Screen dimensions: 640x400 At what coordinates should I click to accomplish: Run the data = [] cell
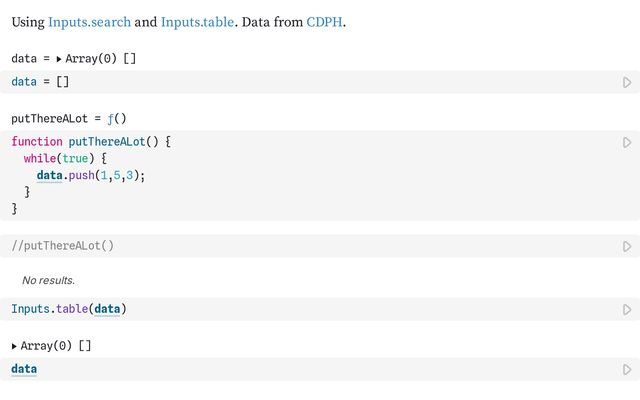click(x=627, y=82)
